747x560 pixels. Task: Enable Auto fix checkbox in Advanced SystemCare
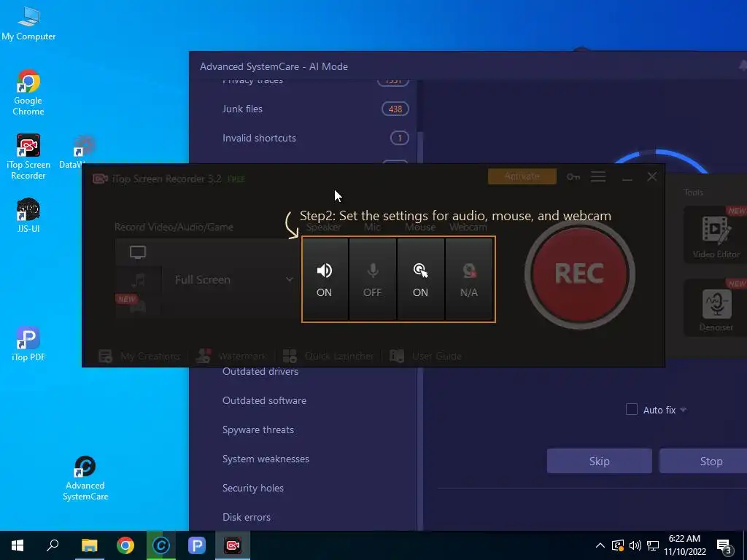(631, 410)
